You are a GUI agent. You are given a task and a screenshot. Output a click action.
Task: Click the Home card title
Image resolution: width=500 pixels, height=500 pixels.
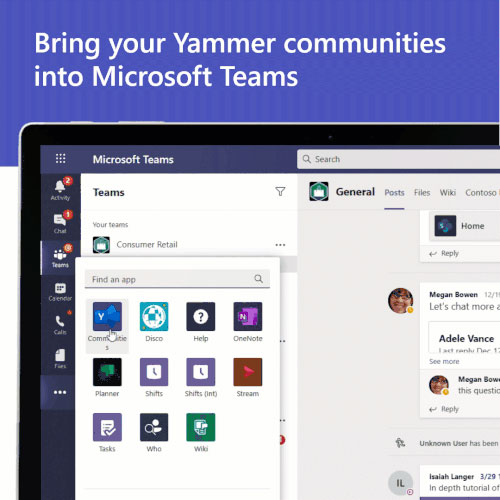coord(473,226)
